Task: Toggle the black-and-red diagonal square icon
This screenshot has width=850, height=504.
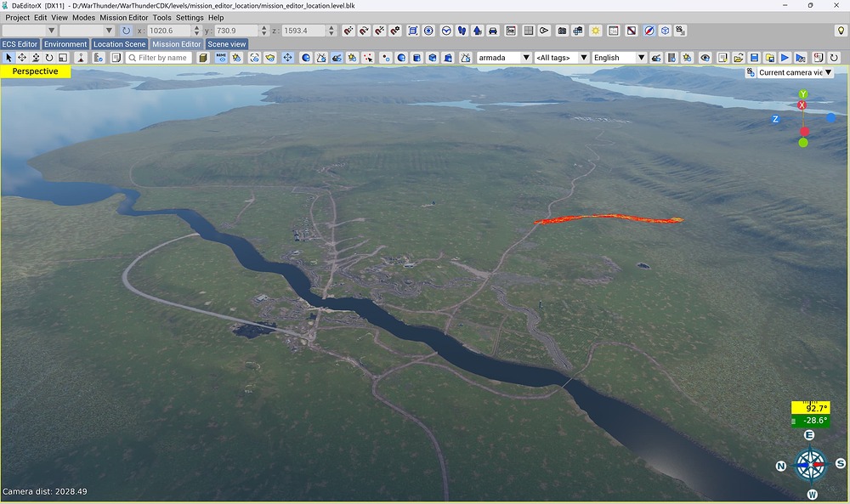Action: point(632,31)
